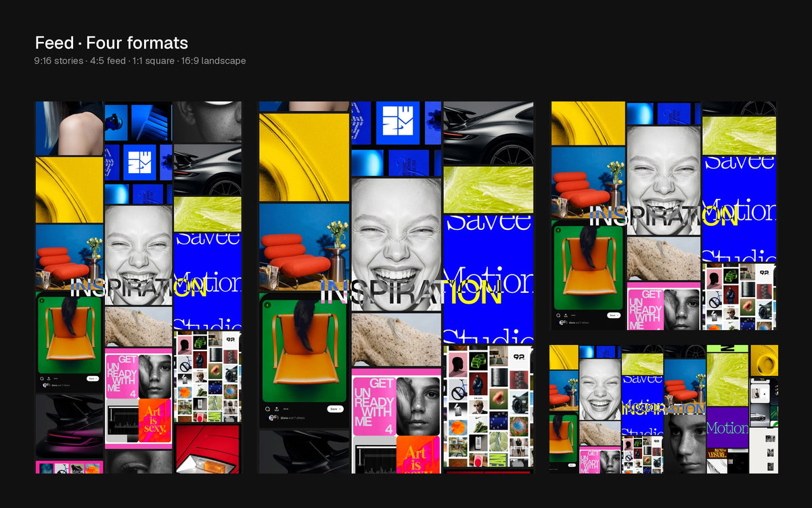Screen dimensions: 812x508
Task: Click the "INSPIRATION" overlay text in the landscape mockup
Action: coord(663,409)
